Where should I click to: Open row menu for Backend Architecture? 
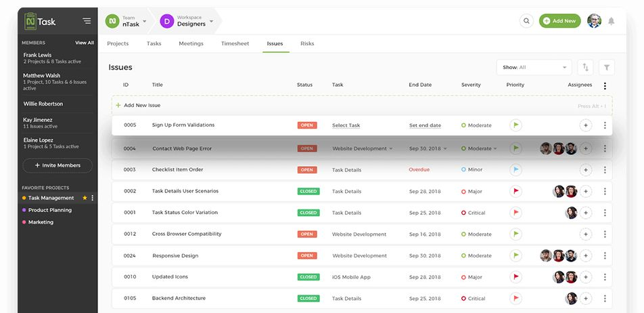pyautogui.click(x=605, y=298)
